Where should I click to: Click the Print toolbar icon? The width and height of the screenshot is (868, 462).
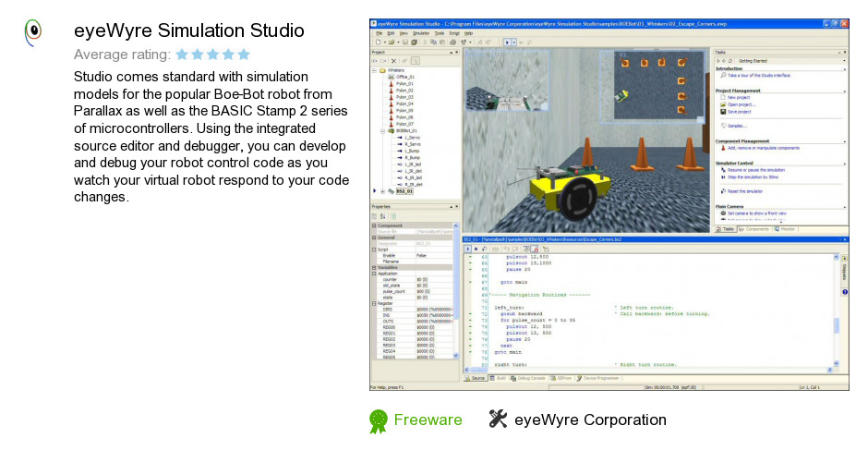[x=452, y=43]
